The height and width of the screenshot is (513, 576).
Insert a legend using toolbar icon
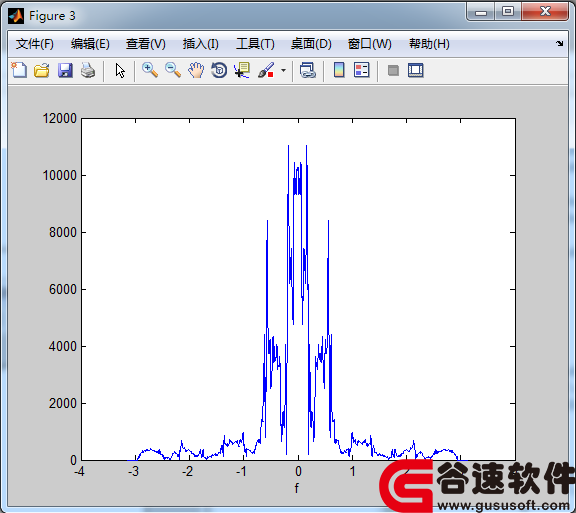(361, 70)
